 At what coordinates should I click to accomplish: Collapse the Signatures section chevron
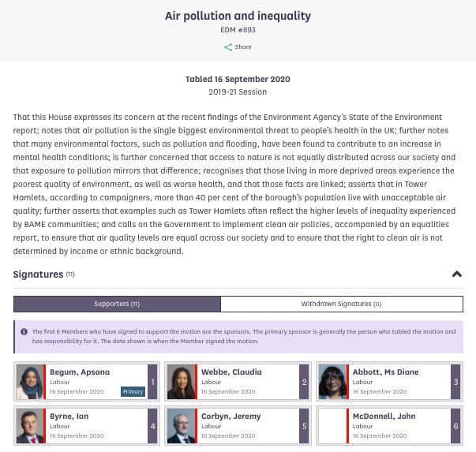(x=456, y=275)
